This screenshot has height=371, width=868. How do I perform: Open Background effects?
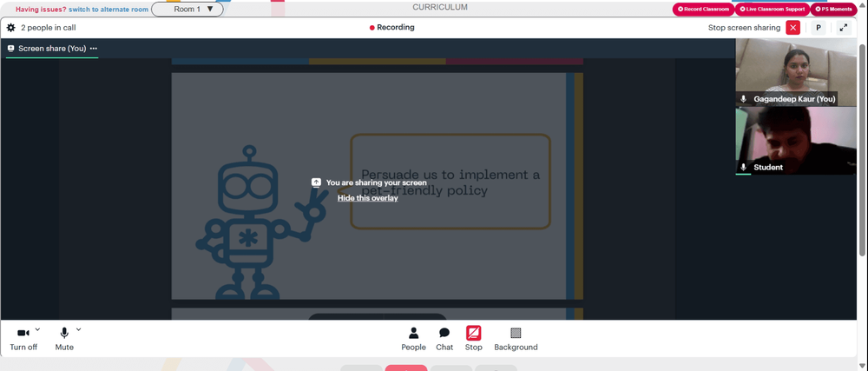[x=516, y=338]
